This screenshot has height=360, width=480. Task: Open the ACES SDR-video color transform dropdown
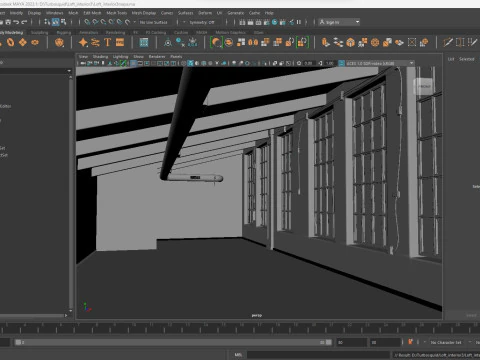tap(380, 63)
